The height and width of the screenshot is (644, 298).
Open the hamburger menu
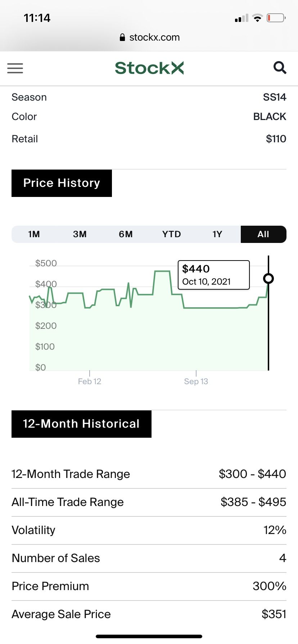click(x=15, y=68)
